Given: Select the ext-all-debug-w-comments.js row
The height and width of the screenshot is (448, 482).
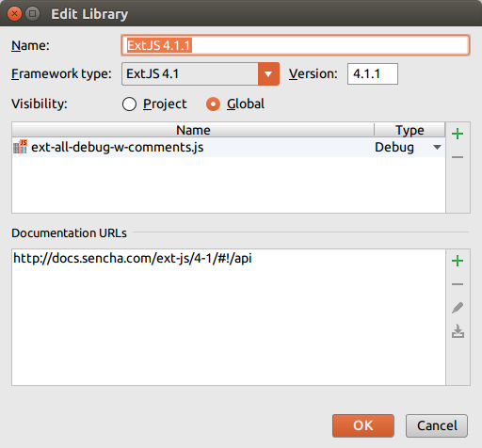Looking at the screenshot, I should point(229,147).
